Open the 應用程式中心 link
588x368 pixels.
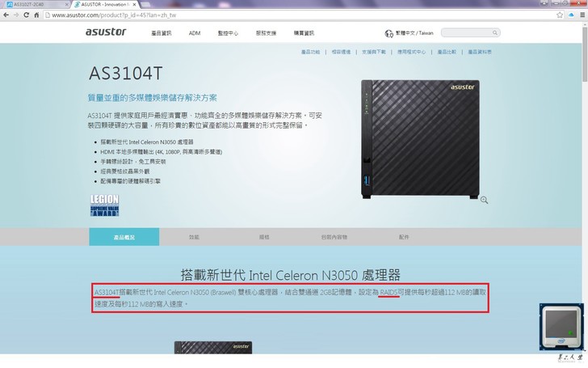point(411,52)
